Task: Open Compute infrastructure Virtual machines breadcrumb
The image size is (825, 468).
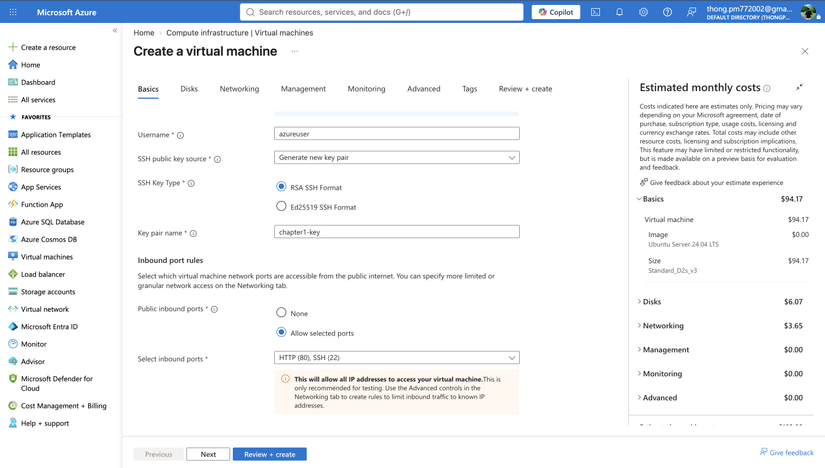Action: (x=239, y=33)
